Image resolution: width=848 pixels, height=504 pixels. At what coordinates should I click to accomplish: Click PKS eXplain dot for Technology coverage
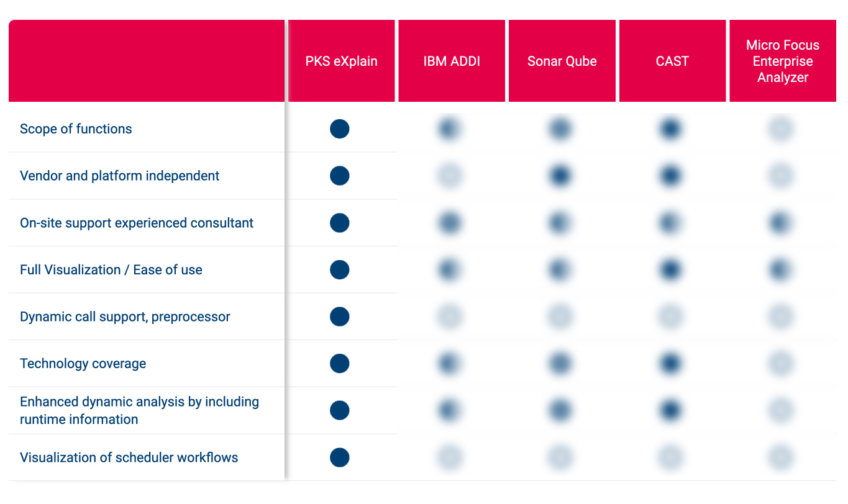(x=339, y=363)
